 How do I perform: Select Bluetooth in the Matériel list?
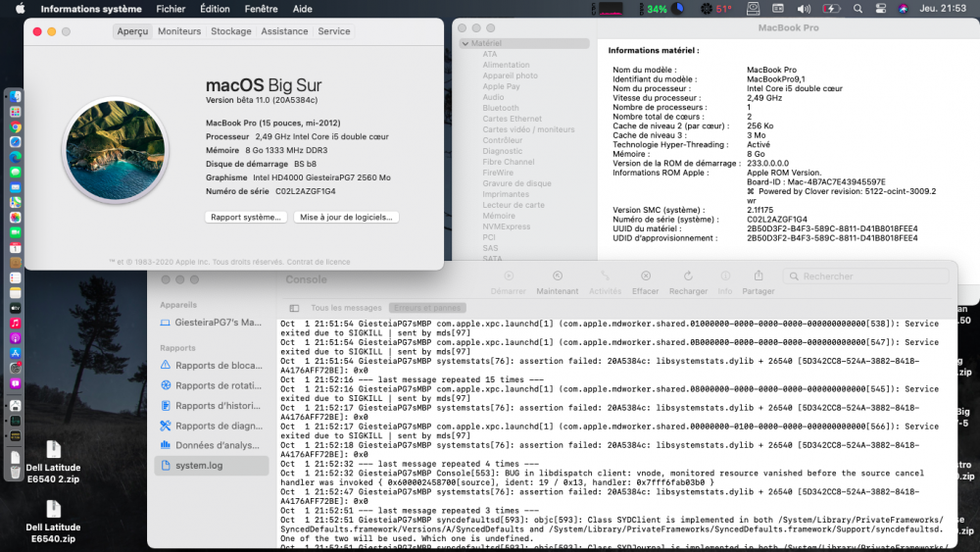coord(501,108)
